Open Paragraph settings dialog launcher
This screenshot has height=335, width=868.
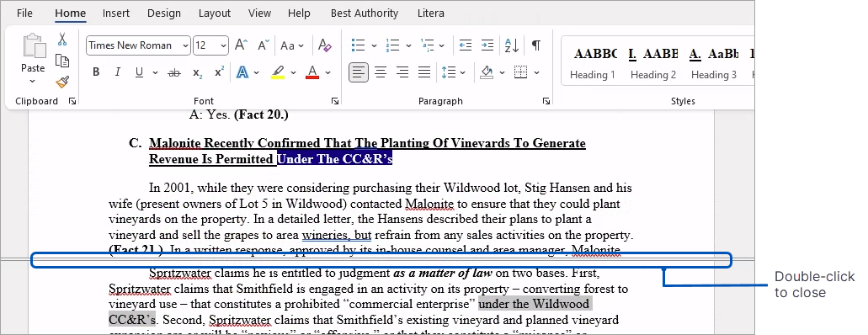pyautogui.click(x=546, y=101)
